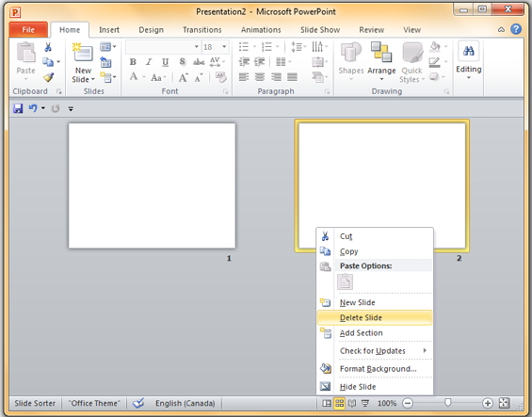Click the zoom out minus button

point(408,403)
